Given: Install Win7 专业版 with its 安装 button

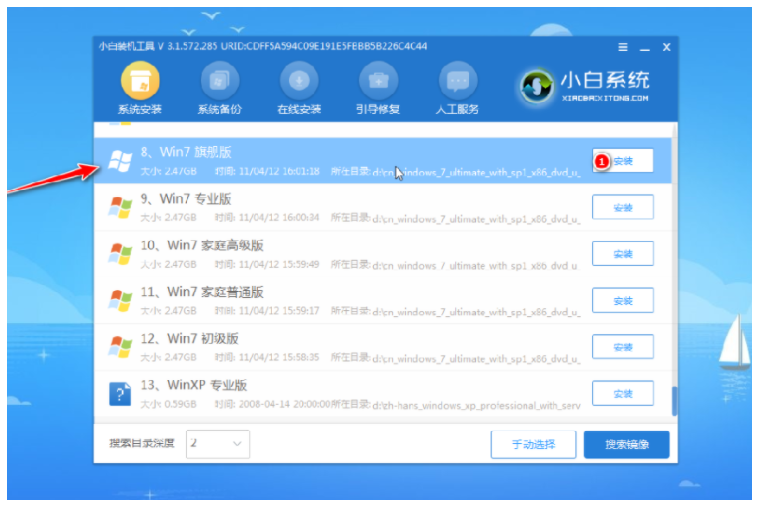Looking at the screenshot, I should (623, 208).
